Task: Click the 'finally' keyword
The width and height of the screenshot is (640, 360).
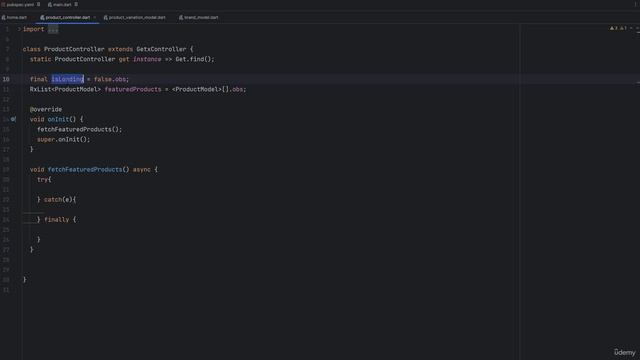Action: coord(56,219)
